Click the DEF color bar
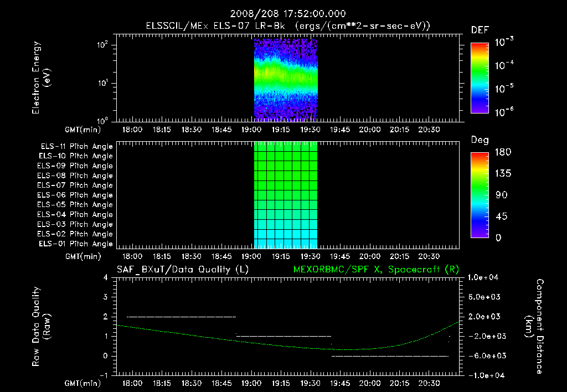The height and width of the screenshot is (392, 567). coord(480,78)
